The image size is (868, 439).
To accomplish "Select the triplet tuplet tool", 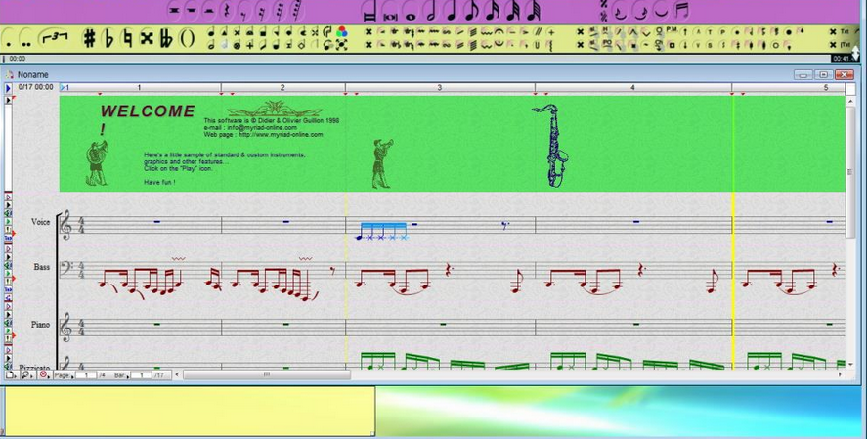I will [56, 38].
